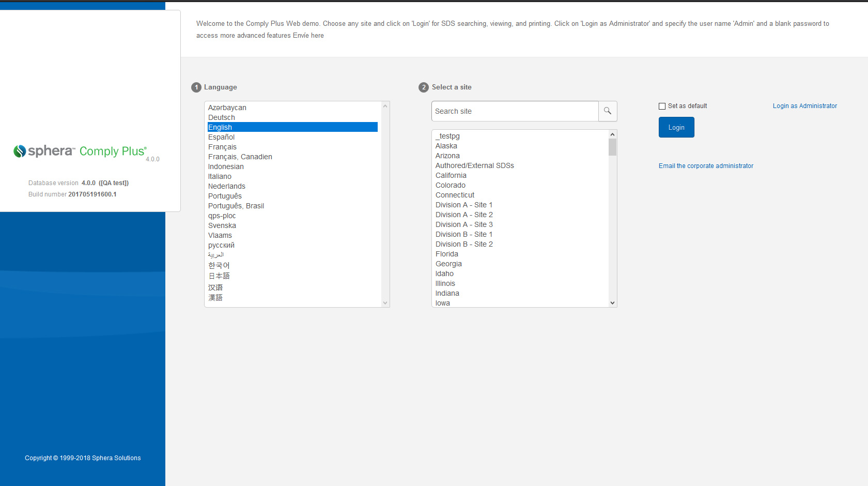The width and height of the screenshot is (868, 486).
Task: Select Iowa site
Action: [521, 303]
